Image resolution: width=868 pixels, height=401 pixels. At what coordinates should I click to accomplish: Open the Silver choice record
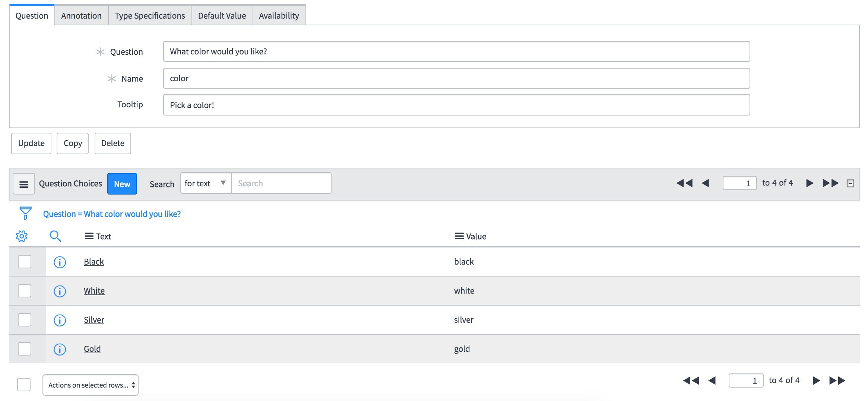pyautogui.click(x=94, y=320)
